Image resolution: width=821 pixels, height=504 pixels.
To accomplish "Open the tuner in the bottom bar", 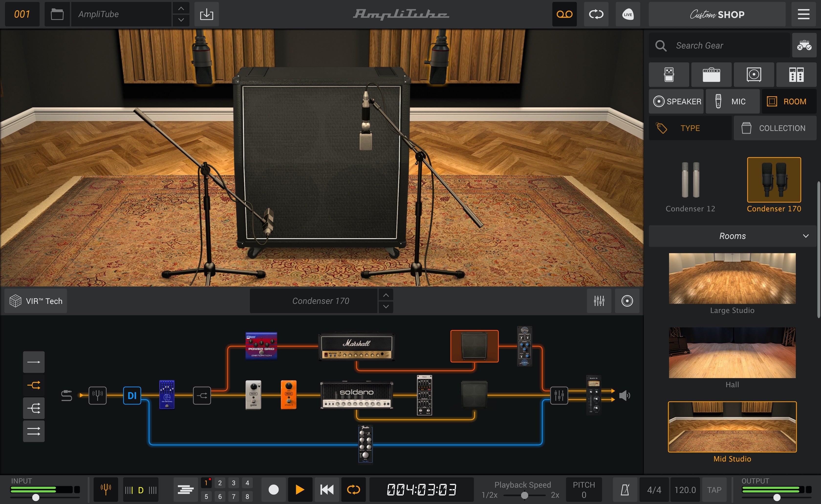I will (106, 489).
